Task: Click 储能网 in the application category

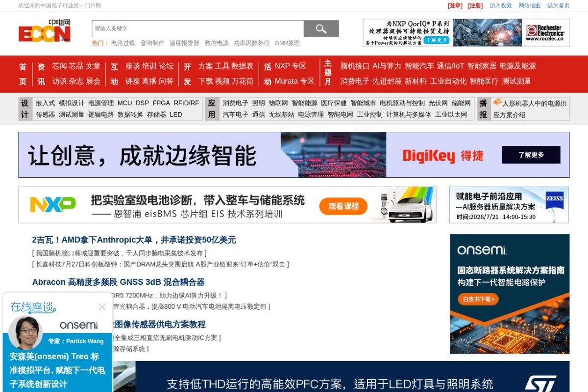Action: 461,103
